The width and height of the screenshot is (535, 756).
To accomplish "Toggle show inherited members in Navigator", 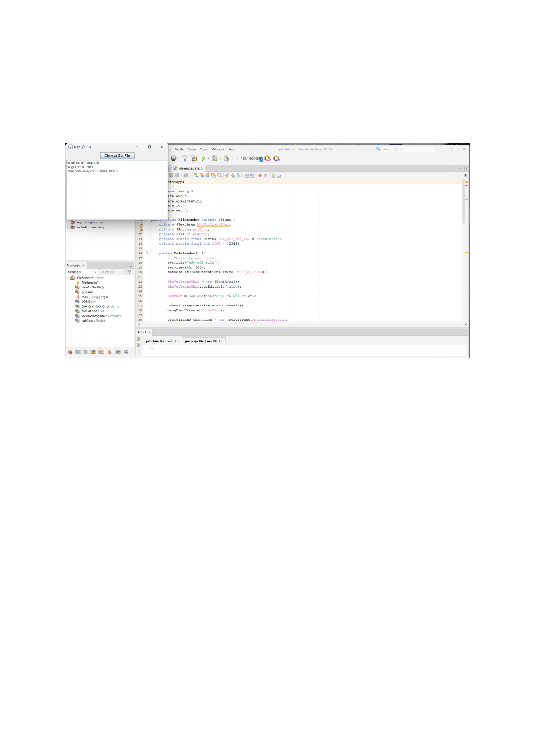I will tap(70, 352).
